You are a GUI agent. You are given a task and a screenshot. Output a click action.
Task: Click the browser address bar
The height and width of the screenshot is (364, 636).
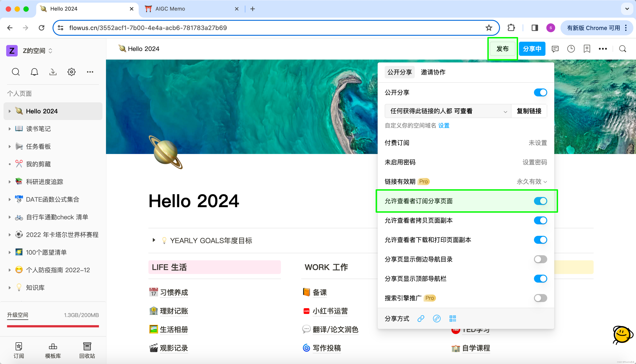point(275,28)
